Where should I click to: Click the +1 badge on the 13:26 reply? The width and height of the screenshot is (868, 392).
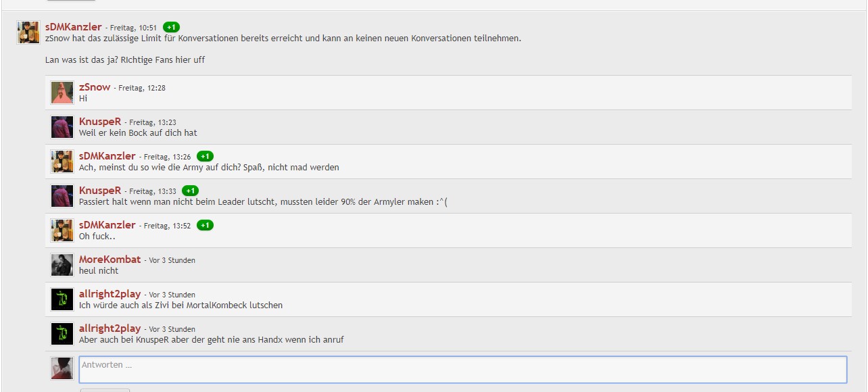point(206,156)
